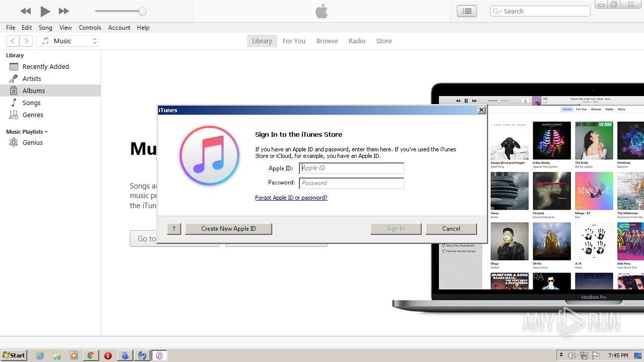Open the Song menu

click(x=45, y=28)
